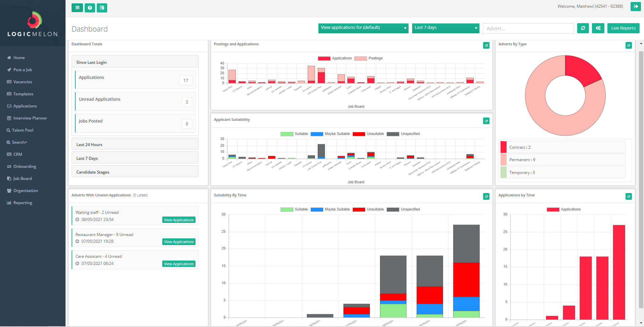
Task: Click the Temporary green color swatch
Action: tap(503, 172)
